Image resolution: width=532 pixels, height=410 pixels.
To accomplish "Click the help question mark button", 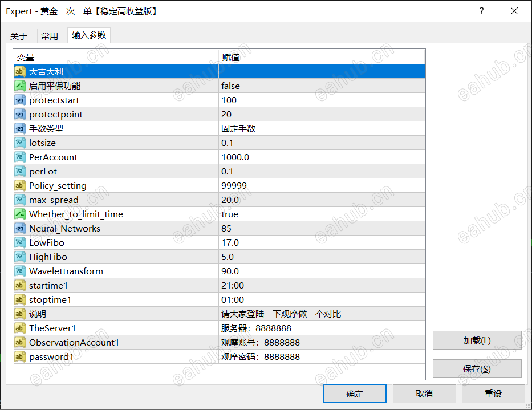I will [481, 11].
